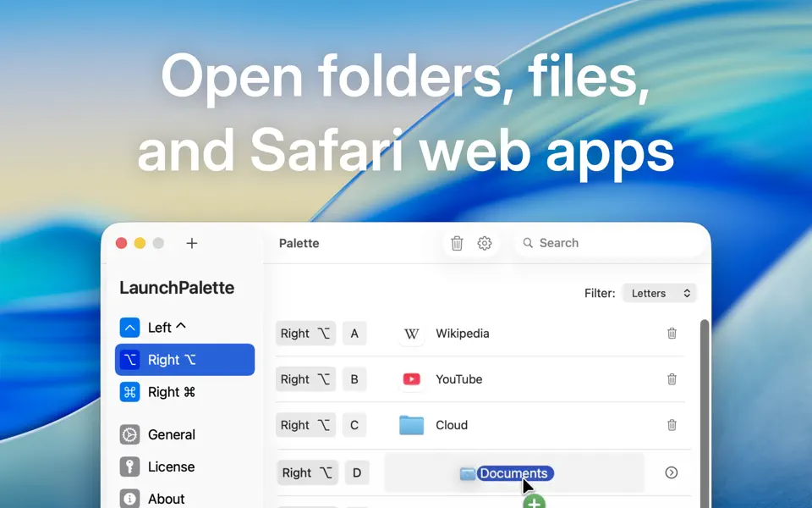Open the License section

click(x=169, y=467)
